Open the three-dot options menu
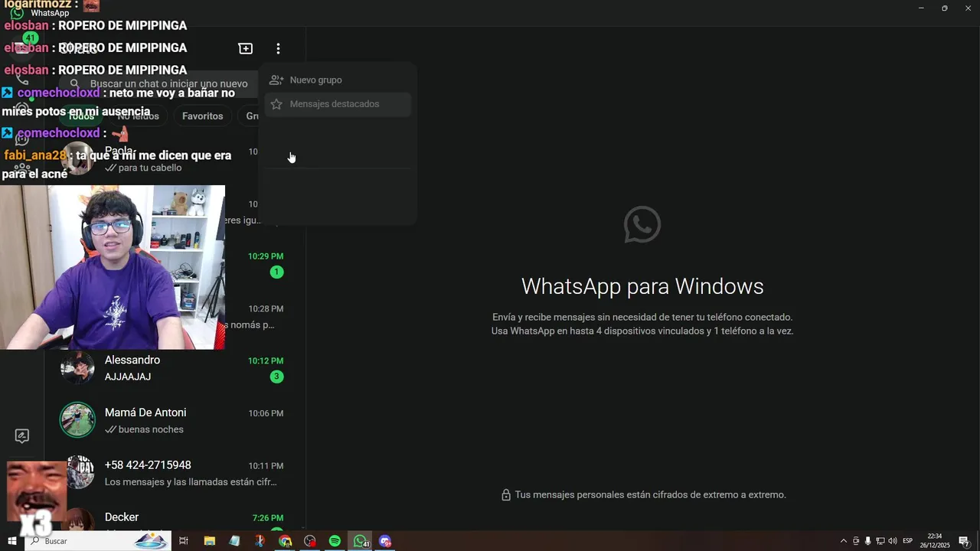Screen dimensions: 980x551 point(278,48)
